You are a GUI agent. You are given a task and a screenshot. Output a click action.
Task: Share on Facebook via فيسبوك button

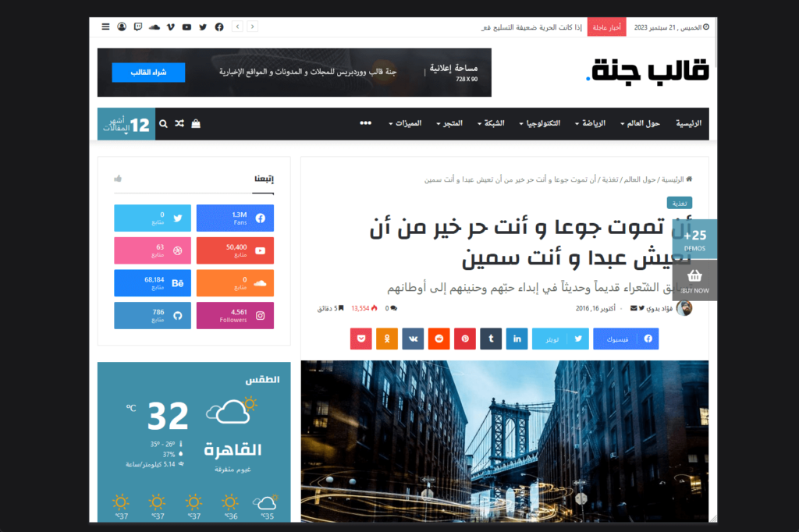(626, 339)
